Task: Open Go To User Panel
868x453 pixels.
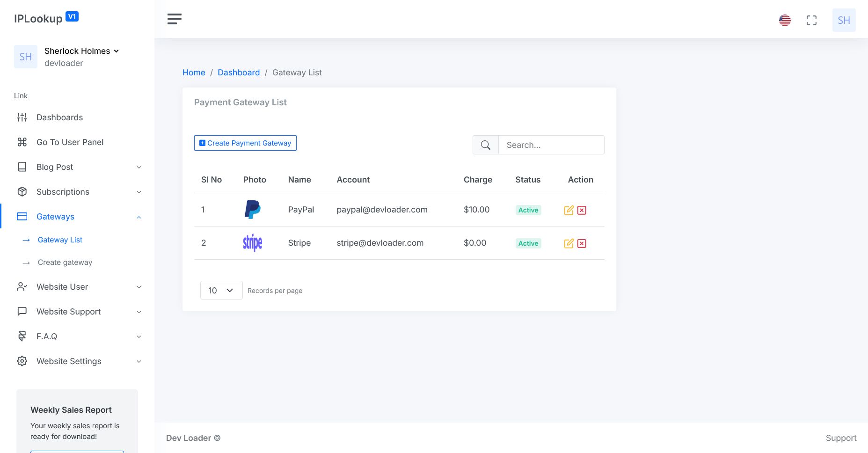Action: tap(70, 142)
